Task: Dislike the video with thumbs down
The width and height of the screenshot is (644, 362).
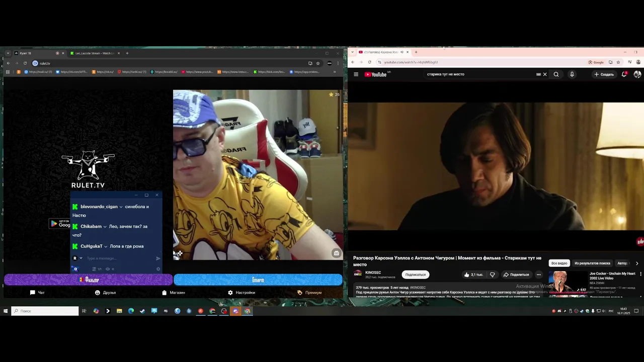Action: coord(492,275)
